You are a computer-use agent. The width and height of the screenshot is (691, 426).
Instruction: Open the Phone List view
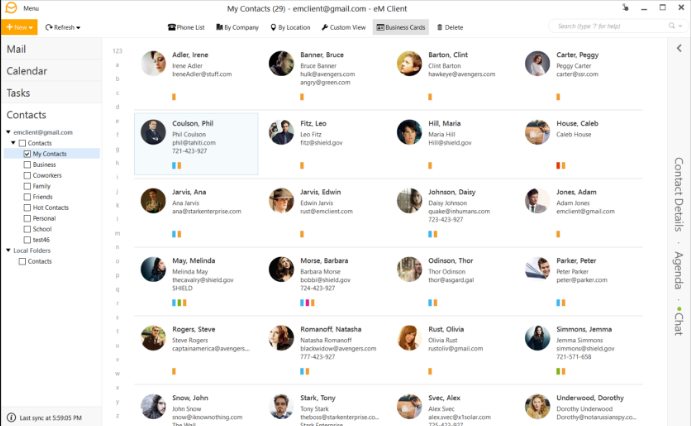point(186,27)
